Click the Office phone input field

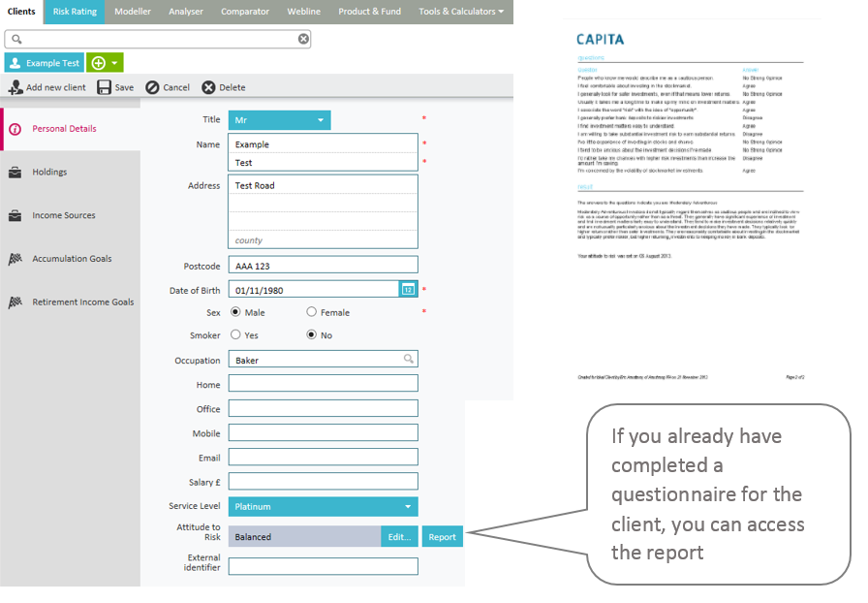pos(324,408)
